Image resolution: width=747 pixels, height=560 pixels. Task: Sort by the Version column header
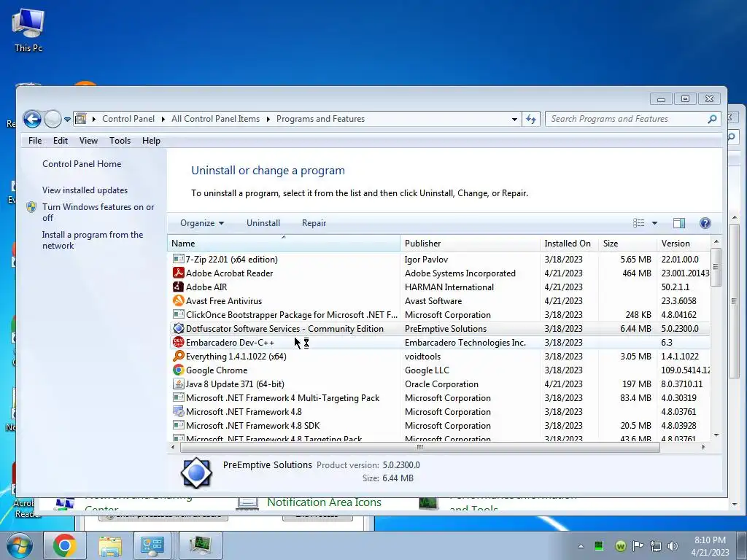tap(684, 244)
